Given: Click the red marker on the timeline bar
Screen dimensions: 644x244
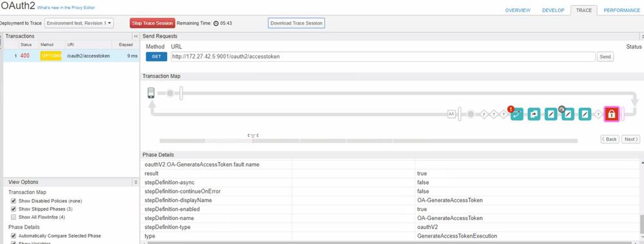Looking at the screenshot, I should tap(253, 140).
